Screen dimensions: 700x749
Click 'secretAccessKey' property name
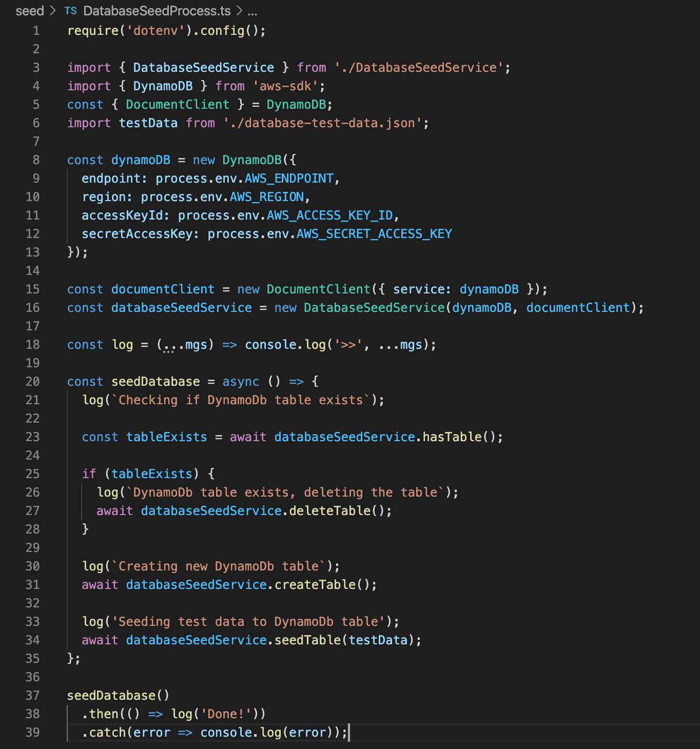coord(137,234)
